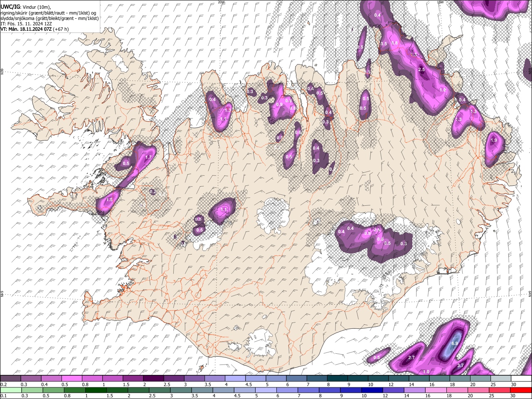
Task: Select the upper legend swatch between 4 and 4.5
Action: [x=235, y=378]
